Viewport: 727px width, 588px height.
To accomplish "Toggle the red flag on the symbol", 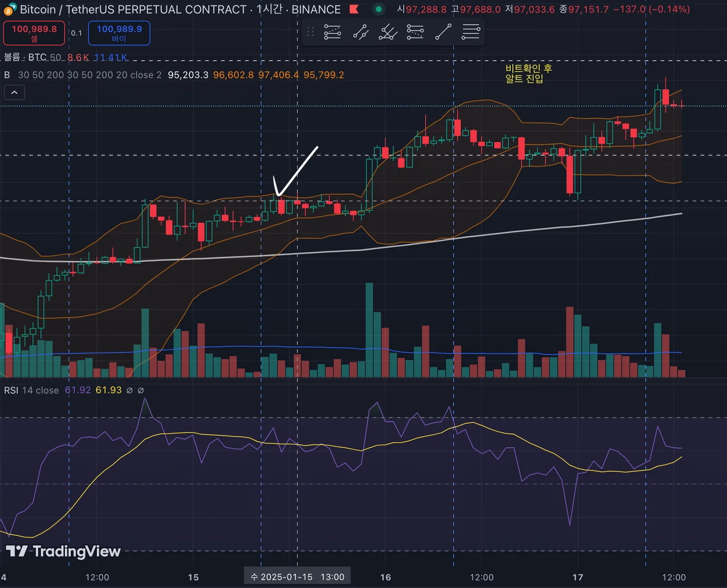I will click(x=354, y=9).
